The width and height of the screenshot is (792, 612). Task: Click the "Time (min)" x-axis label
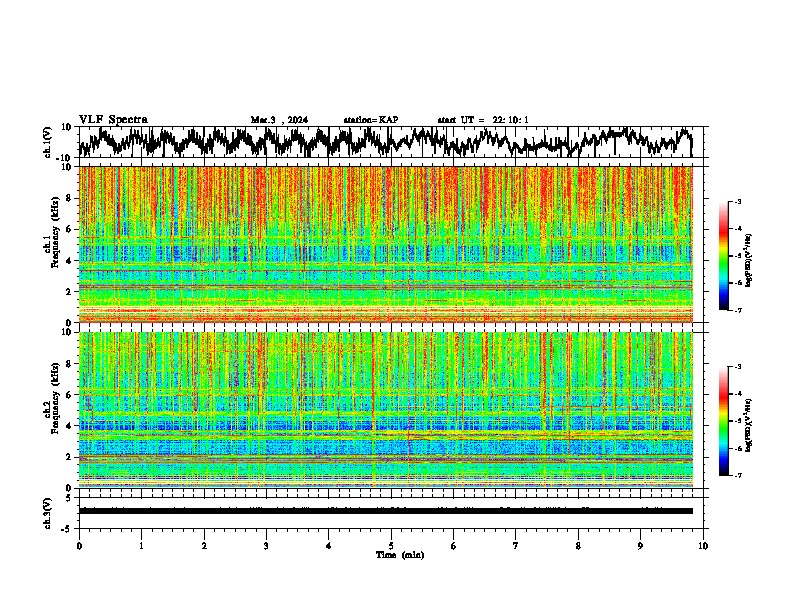point(400,555)
